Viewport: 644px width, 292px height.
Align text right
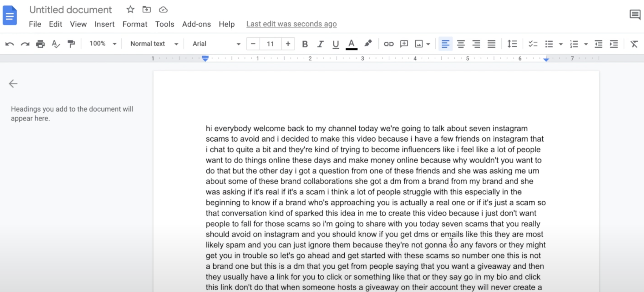tap(476, 44)
